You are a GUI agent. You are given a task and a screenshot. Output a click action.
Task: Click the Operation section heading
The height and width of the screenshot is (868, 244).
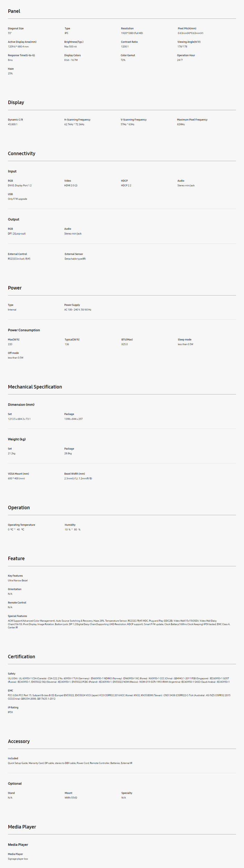(x=19, y=508)
